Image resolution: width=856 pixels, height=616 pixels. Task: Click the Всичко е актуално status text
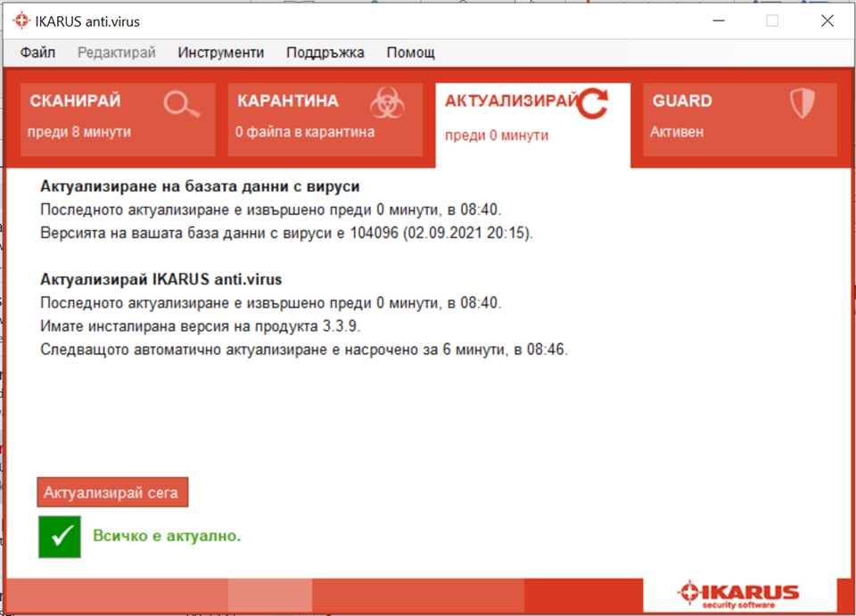pos(167,536)
